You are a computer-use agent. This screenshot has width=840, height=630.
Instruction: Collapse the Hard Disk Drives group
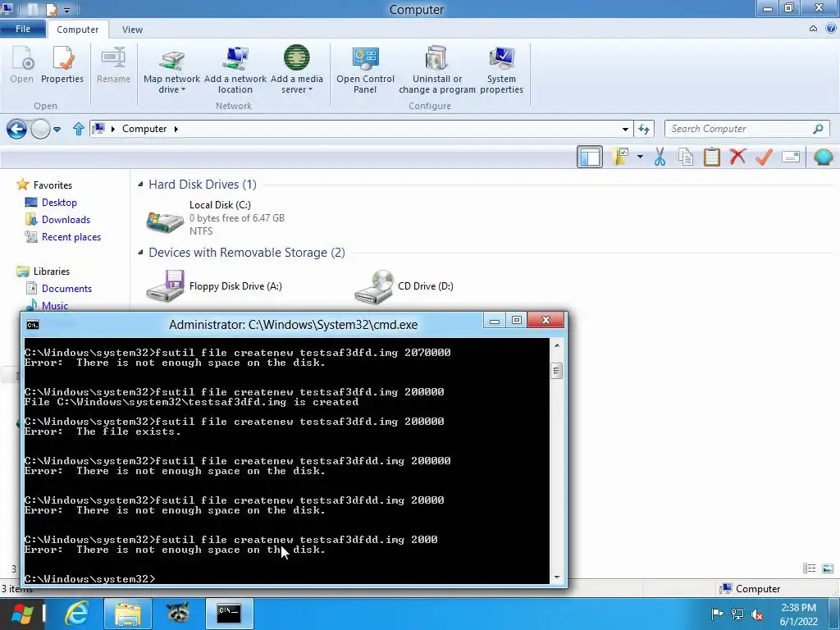pyautogui.click(x=140, y=185)
